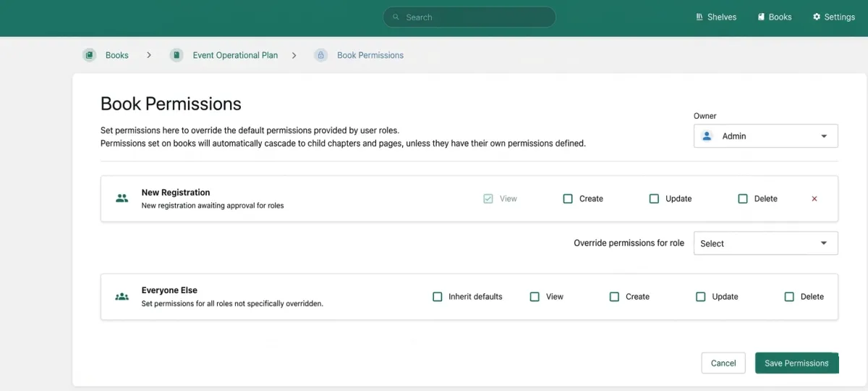Click the Settings gear icon
Viewport: 868px width, 391px height.
pos(817,17)
